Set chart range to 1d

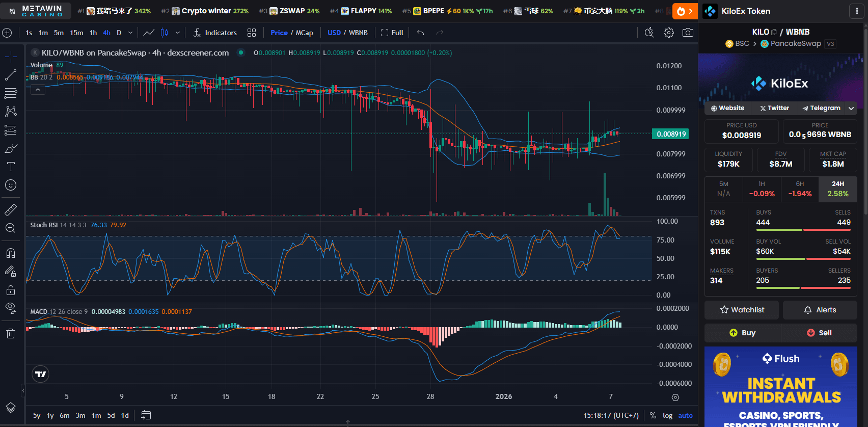pos(125,415)
